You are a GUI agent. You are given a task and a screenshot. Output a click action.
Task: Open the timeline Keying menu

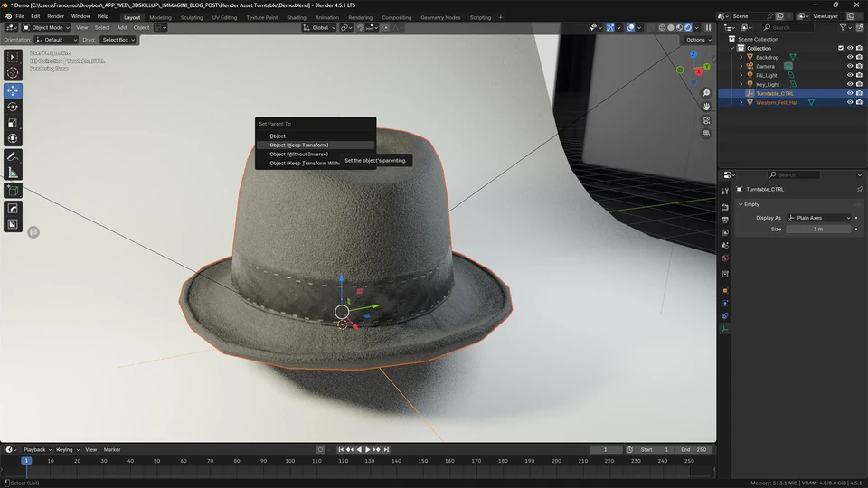coord(67,450)
